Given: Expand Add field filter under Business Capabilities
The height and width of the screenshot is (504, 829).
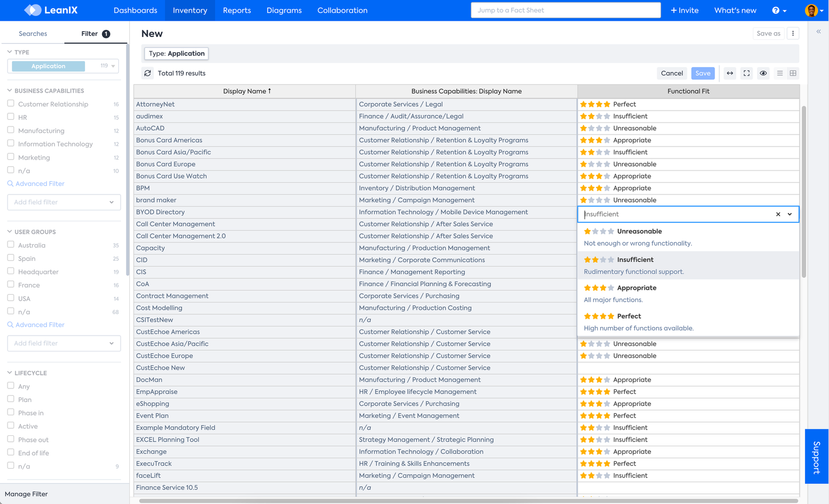Looking at the screenshot, I should tap(64, 202).
